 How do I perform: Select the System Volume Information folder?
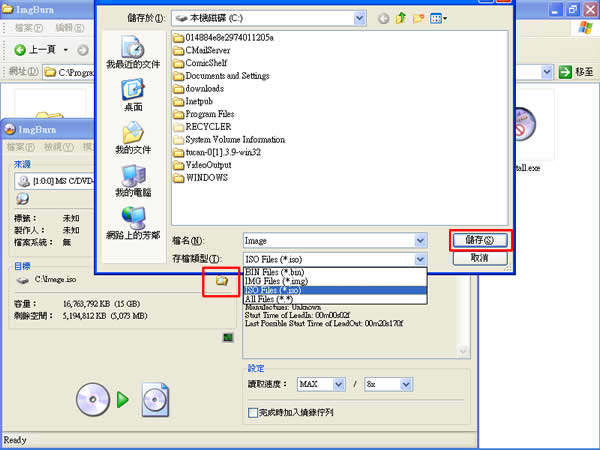tap(229, 139)
